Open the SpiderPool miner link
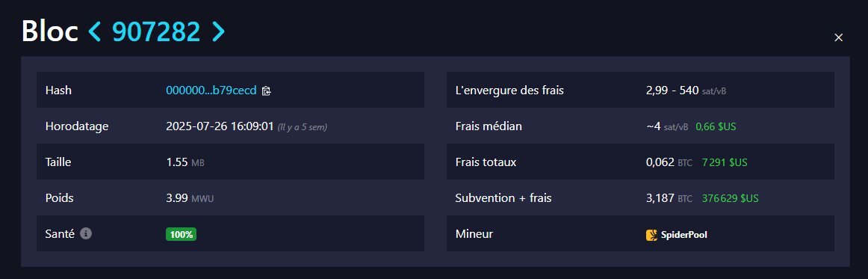Screen dimensions: 868x279 (x=677, y=235)
